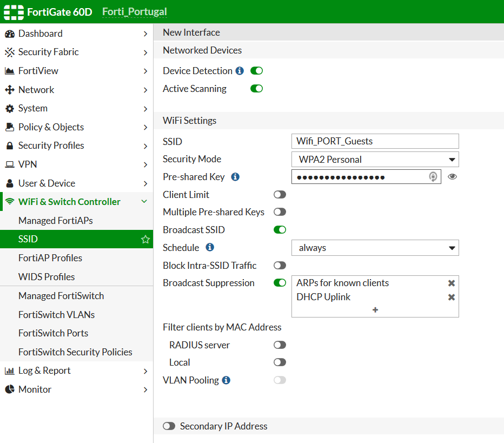Viewport: 504px width, 443px height.
Task: Toggle Active Scanning switch
Action: (256, 88)
